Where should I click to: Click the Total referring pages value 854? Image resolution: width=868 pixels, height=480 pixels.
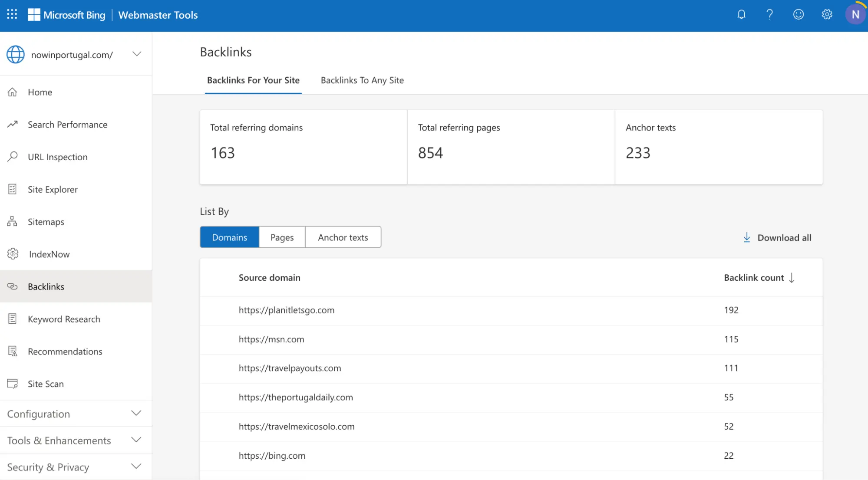[430, 153]
